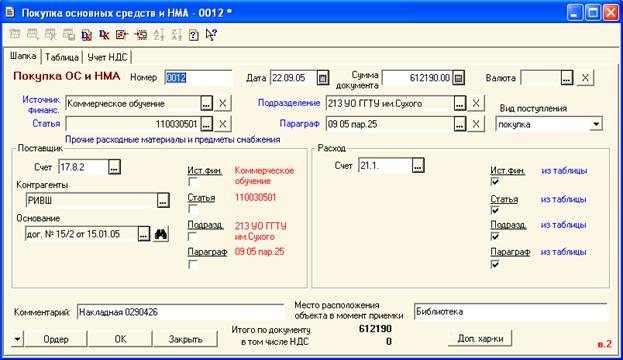The width and height of the screenshot is (623, 360).
Task: Uncheck Расход Ист.фин. checkbox
Action: click(x=495, y=182)
